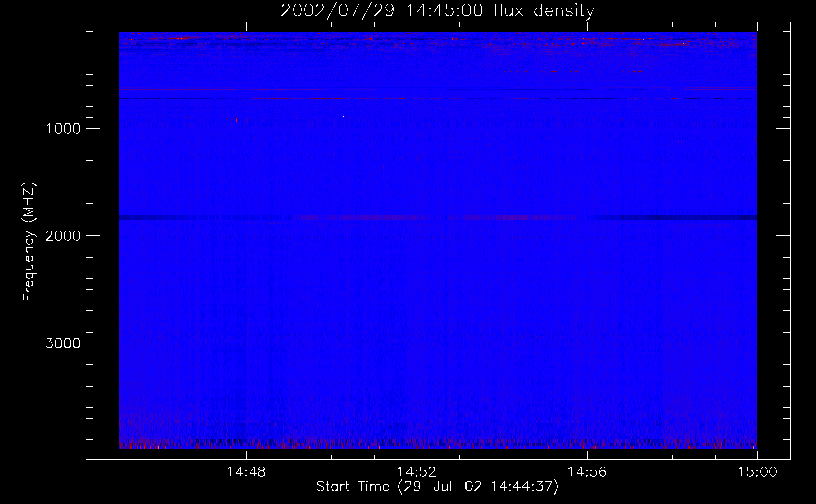Click the 'Frequency (MHZ)' axis label

(x=29, y=242)
